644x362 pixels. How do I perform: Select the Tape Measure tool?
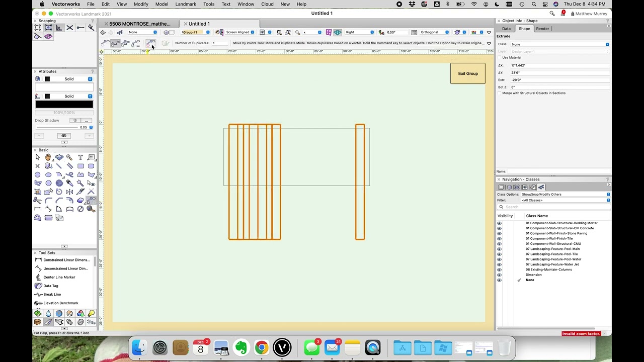[91, 209]
